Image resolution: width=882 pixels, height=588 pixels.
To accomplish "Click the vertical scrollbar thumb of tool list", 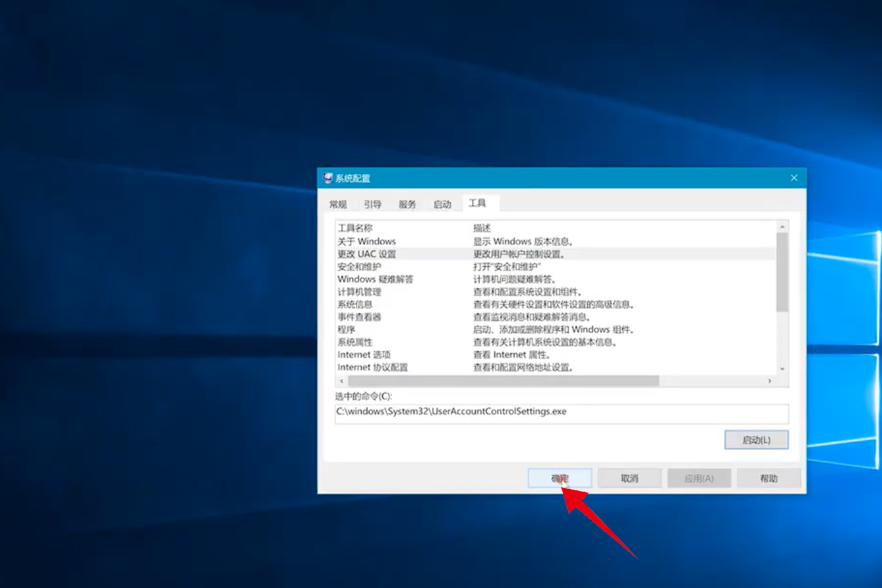I will coord(782,272).
